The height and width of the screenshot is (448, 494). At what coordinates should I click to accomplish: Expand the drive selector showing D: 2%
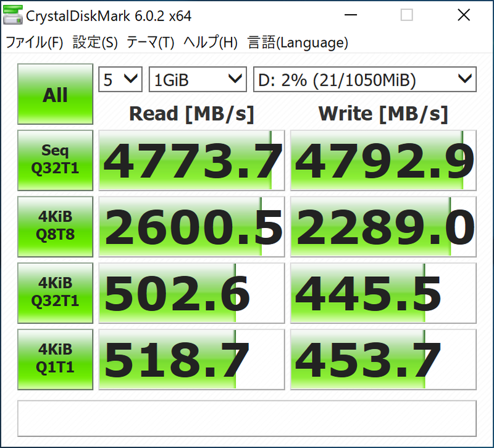[x=365, y=80]
